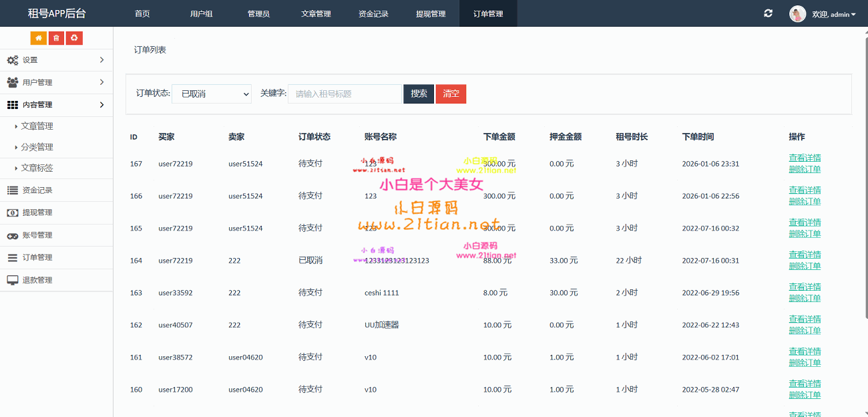Image resolution: width=868 pixels, height=417 pixels.
Task: Open 分类管理 in sidebar submenu
Action: click(x=37, y=147)
